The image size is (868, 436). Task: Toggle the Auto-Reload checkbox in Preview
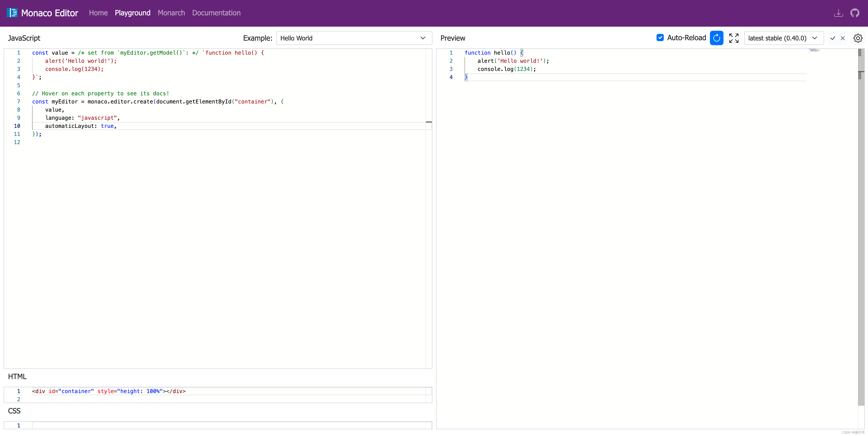[x=661, y=38]
